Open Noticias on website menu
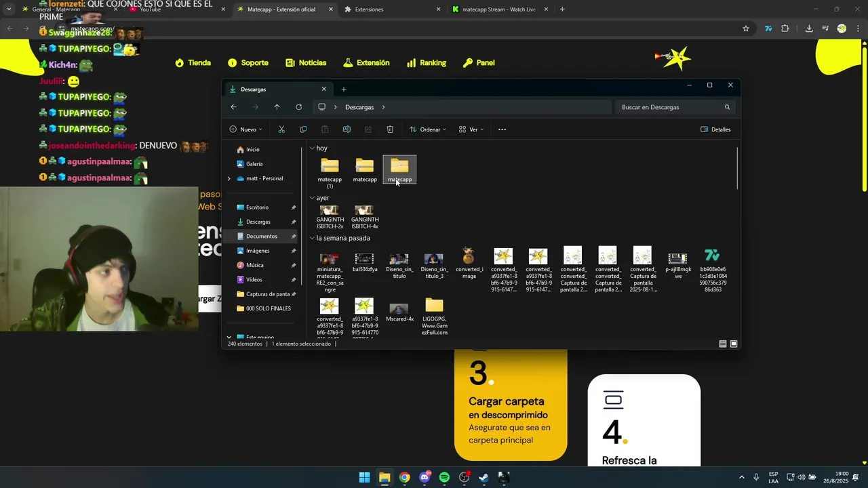868x488 pixels. pos(306,63)
